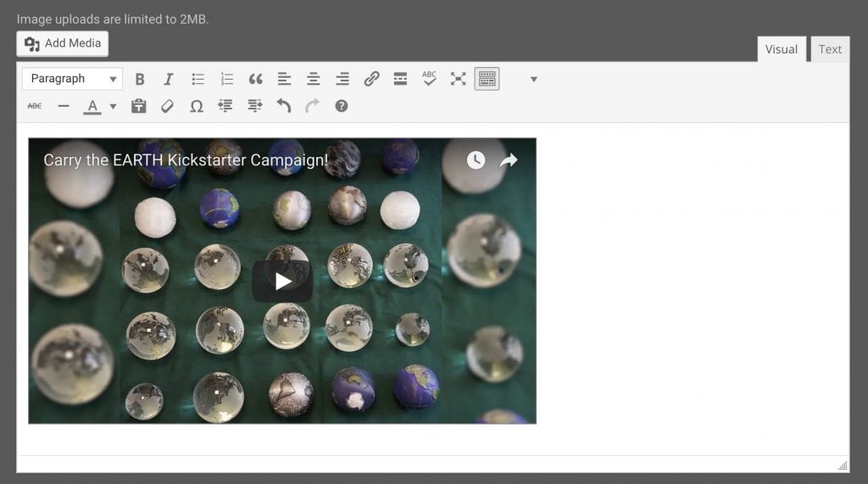Insert a horizontal line
Viewport: 868px width, 484px height.
[64, 106]
